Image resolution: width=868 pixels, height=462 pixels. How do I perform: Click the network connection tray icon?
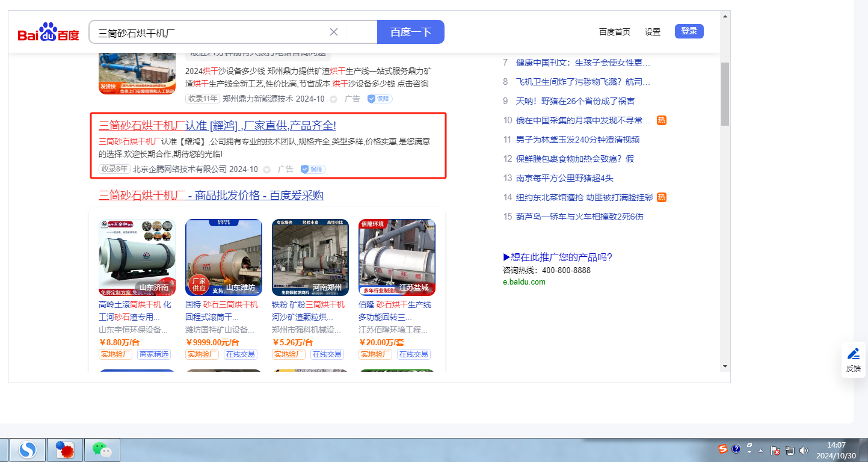pyautogui.click(x=790, y=450)
